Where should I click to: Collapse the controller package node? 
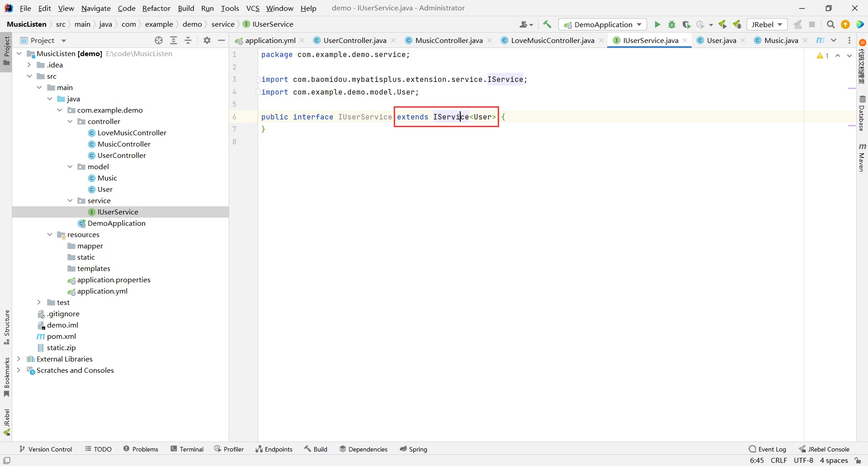click(x=70, y=121)
